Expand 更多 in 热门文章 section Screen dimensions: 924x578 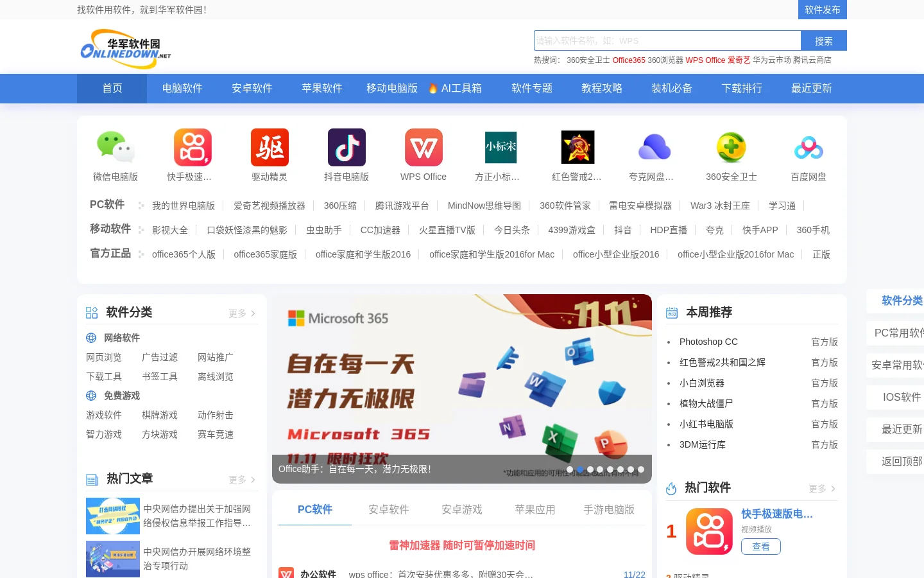point(243,480)
